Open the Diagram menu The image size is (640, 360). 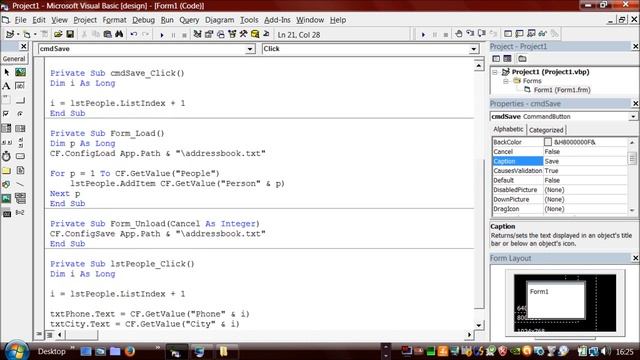220,20
